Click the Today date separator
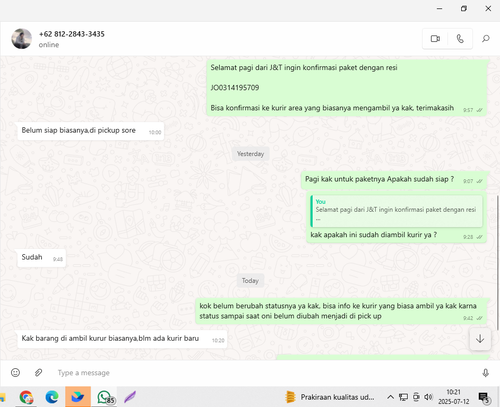Viewport: 500px width, 407px height. [250, 281]
